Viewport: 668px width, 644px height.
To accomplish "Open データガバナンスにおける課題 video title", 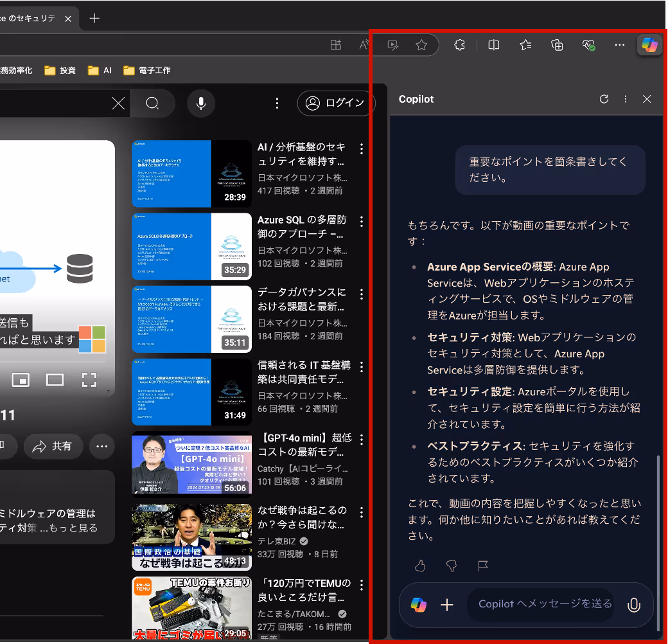I will tap(302, 300).
